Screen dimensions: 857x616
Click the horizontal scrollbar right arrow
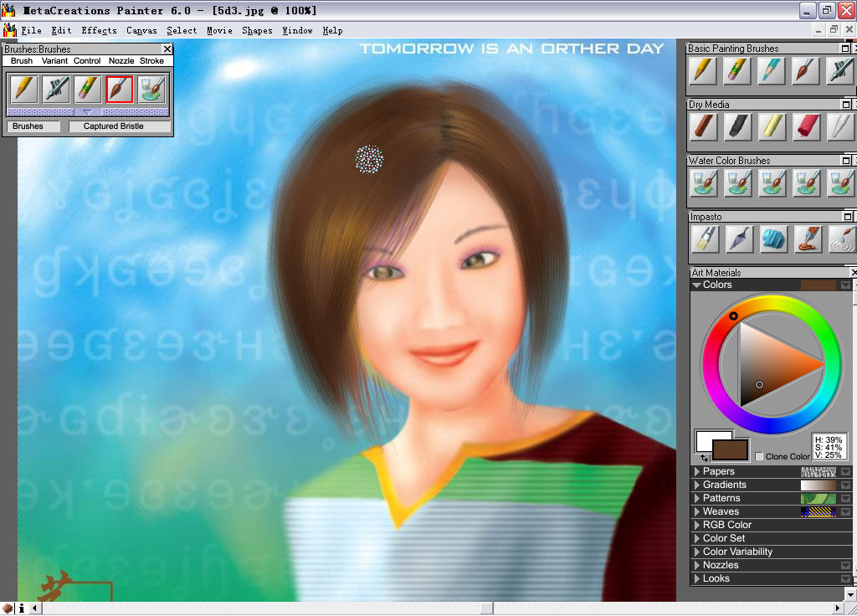click(x=837, y=608)
